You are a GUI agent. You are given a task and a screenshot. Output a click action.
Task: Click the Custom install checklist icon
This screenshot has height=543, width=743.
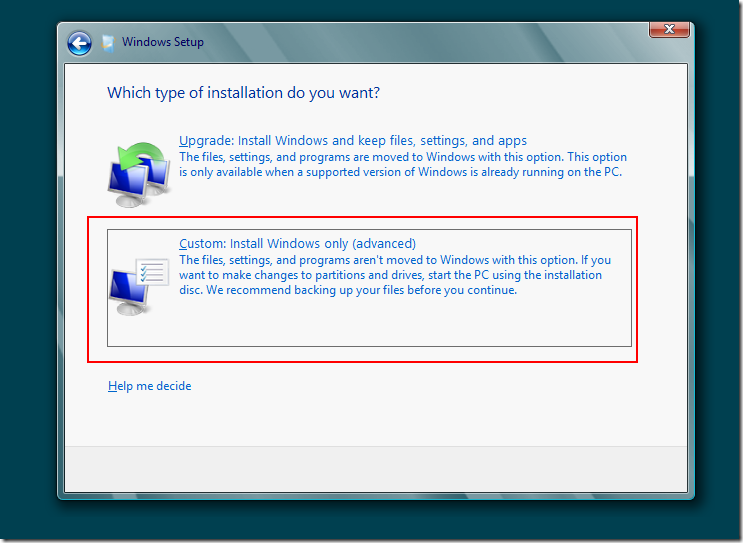click(x=139, y=287)
